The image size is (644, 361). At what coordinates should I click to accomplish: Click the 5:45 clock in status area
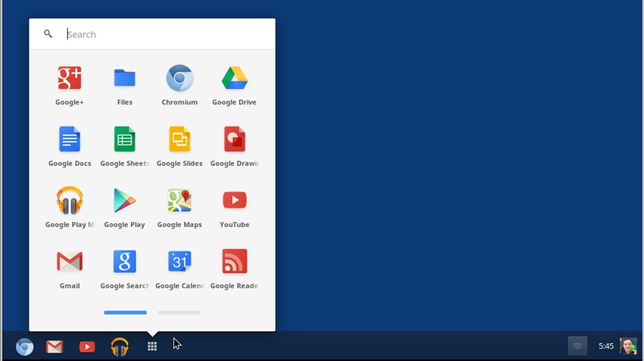pyautogui.click(x=606, y=346)
